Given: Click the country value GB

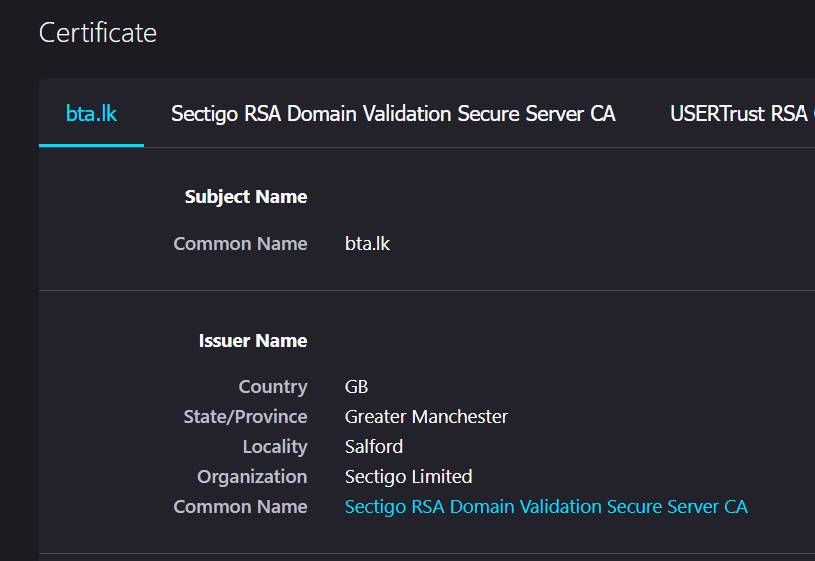Looking at the screenshot, I should 357,387.
